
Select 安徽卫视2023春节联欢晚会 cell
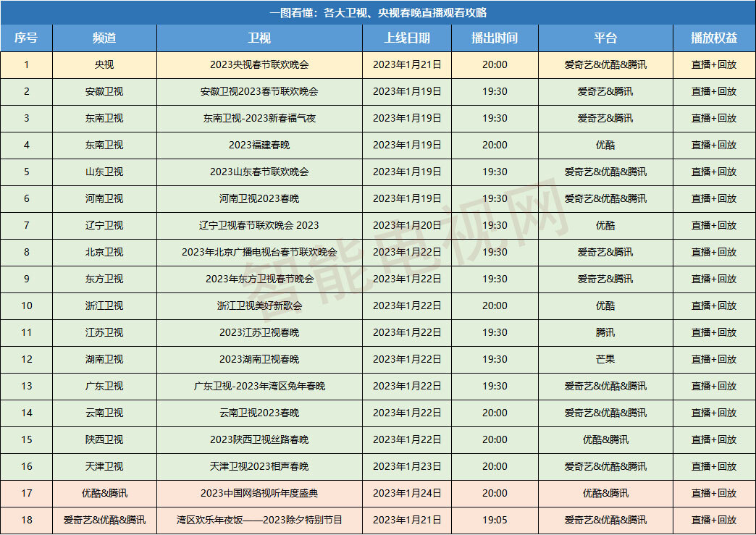259,91
